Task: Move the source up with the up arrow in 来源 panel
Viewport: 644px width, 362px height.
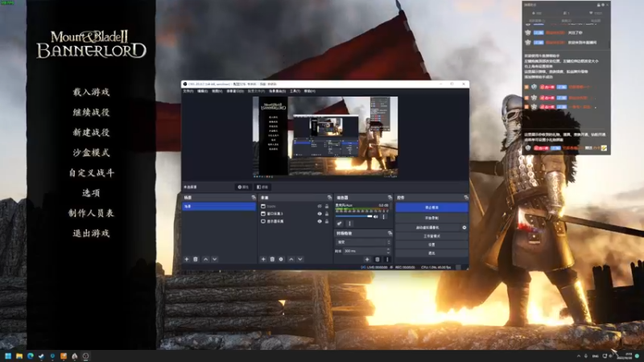Action: coord(291,259)
